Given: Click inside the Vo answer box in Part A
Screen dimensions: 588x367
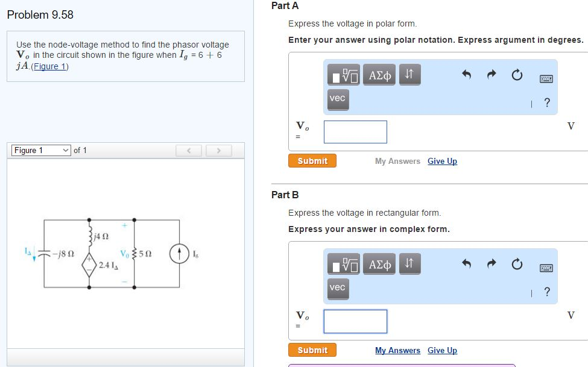Looking at the screenshot, I should click(355, 131).
